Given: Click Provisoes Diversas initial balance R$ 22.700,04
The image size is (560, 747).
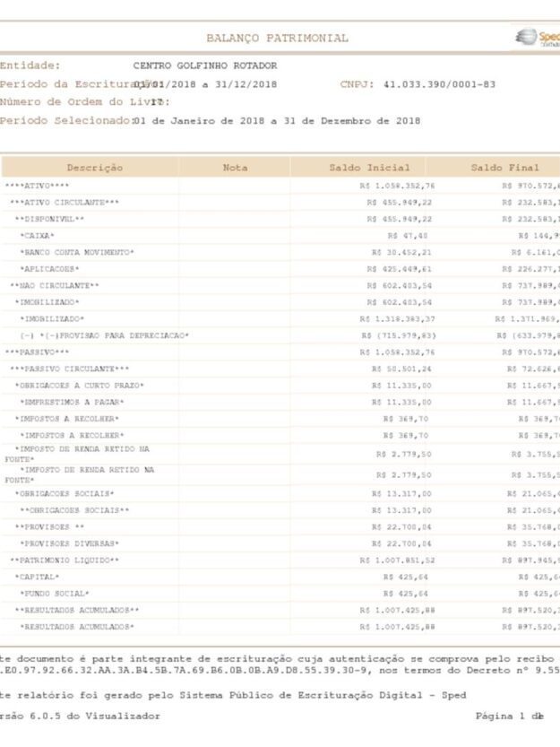Looking at the screenshot, I should coord(402,543).
